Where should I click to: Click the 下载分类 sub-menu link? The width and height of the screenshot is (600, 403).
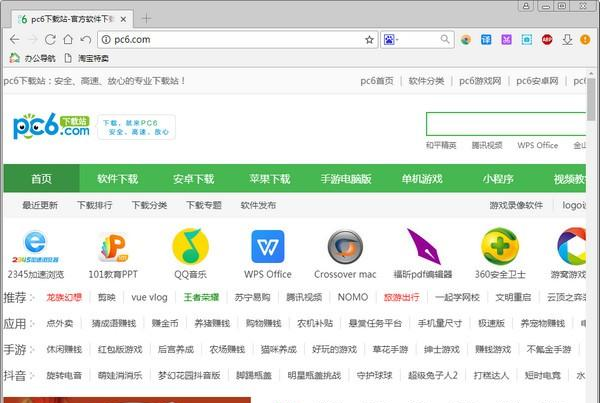pyautogui.click(x=149, y=205)
